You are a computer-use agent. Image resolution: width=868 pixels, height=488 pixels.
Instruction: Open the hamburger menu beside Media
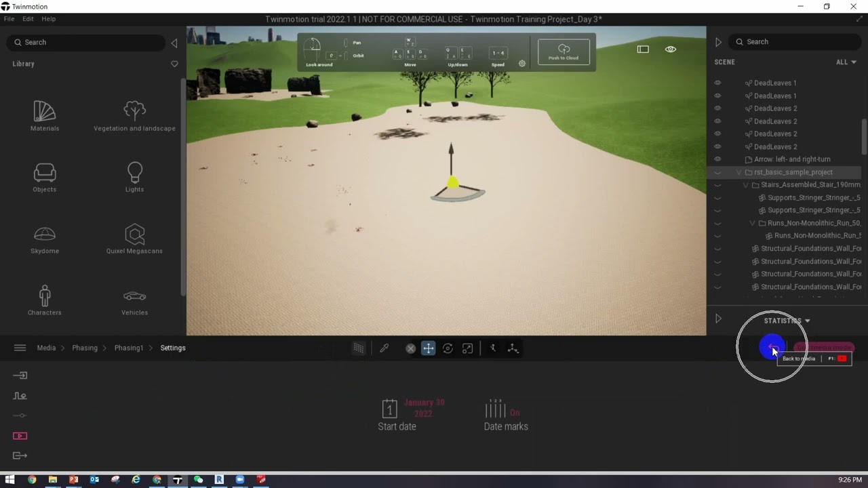point(20,348)
